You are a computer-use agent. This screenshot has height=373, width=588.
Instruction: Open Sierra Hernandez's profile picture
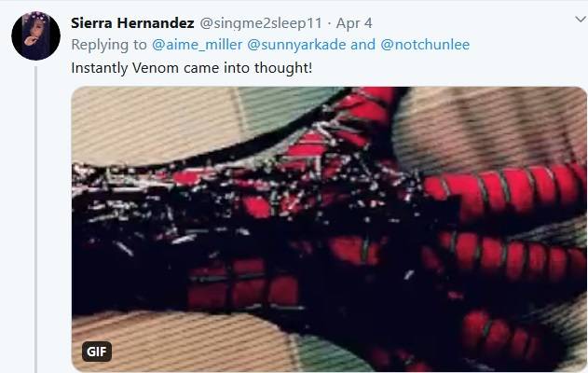36,36
